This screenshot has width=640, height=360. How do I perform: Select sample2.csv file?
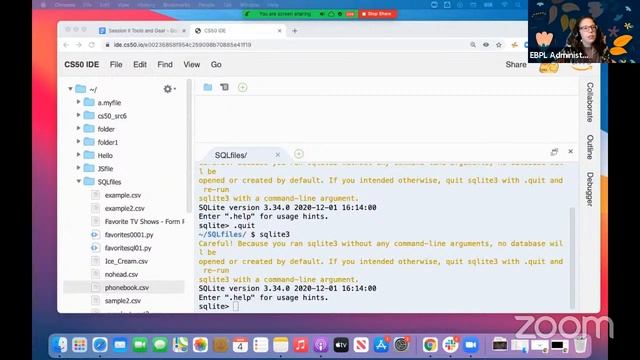click(x=122, y=300)
